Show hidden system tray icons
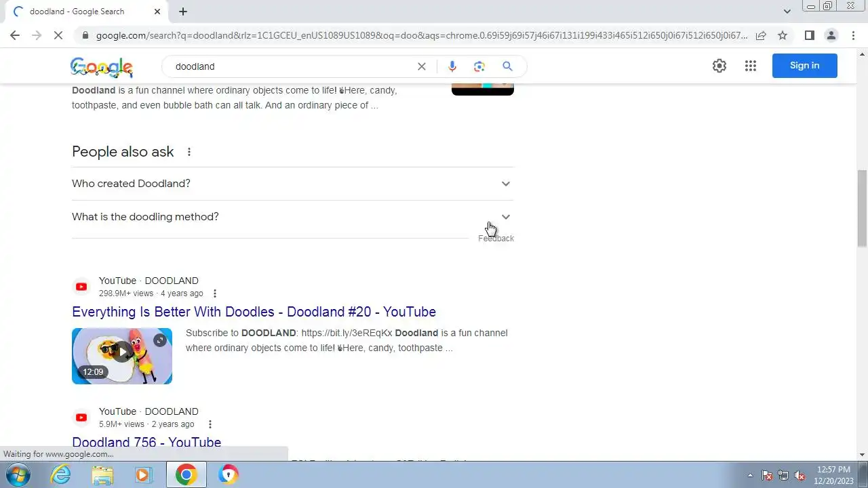The height and width of the screenshot is (488, 868). click(x=750, y=475)
